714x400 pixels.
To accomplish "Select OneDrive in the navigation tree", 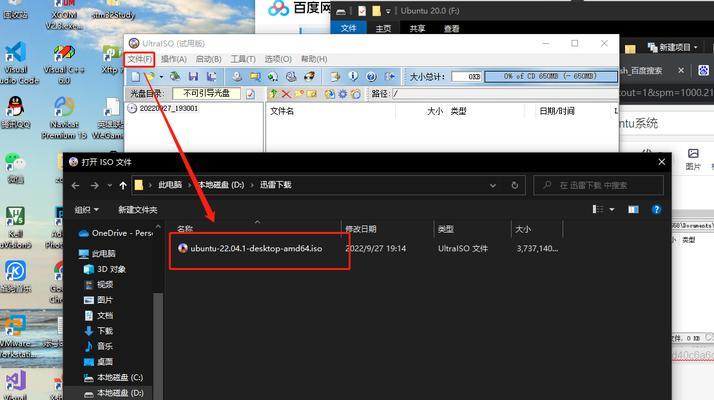I will coord(117,233).
